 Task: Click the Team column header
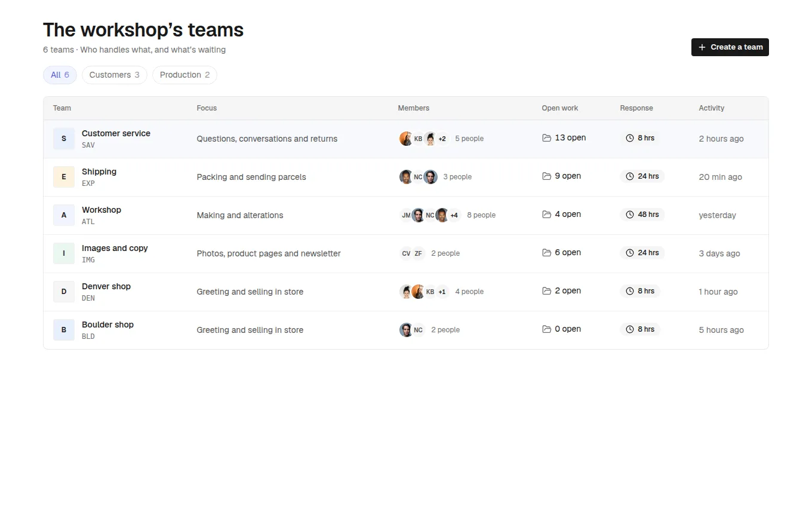62,108
